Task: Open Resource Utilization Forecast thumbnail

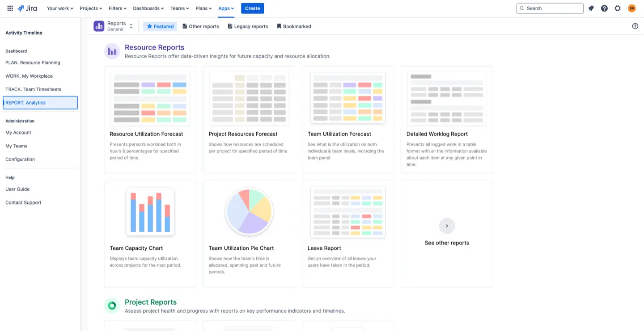Action: [150, 98]
